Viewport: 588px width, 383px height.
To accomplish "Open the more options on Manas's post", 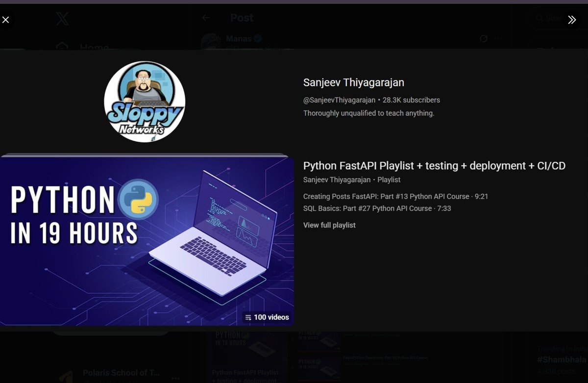I will click(498, 38).
